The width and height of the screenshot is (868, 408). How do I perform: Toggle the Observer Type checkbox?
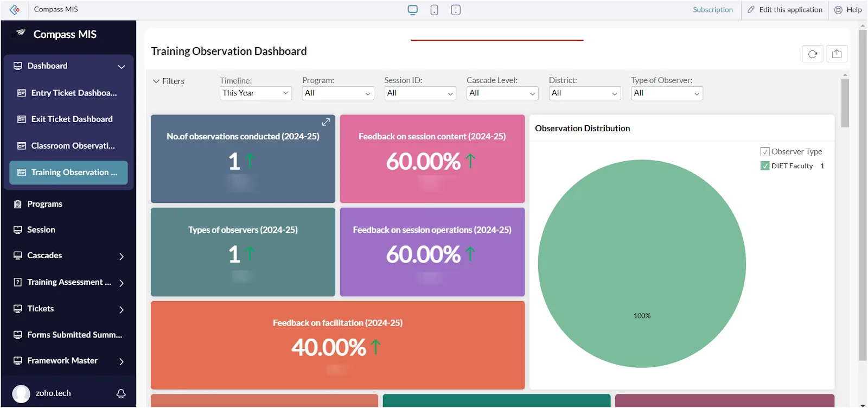(x=765, y=152)
